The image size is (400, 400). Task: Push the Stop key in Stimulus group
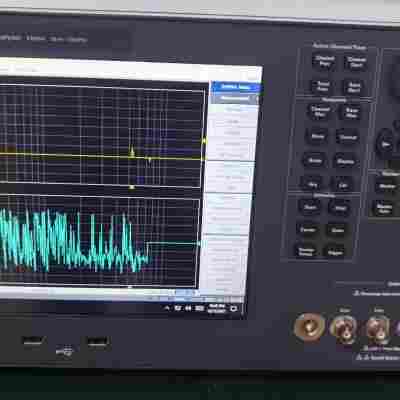[x=340, y=208]
